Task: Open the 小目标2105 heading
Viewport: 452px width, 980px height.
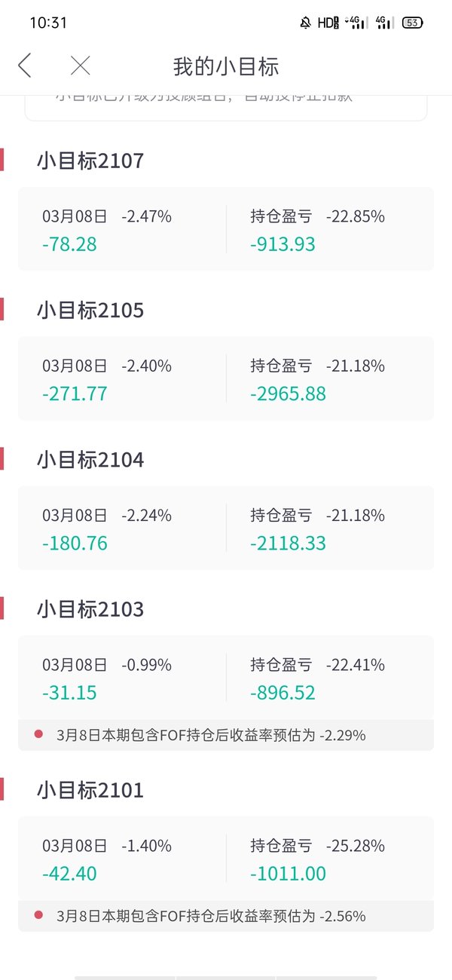Action: tap(90, 310)
